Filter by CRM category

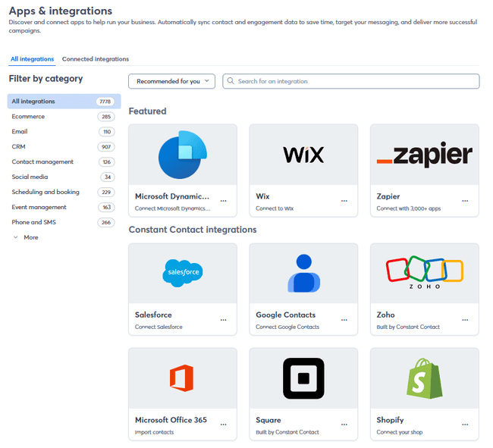[x=19, y=147]
